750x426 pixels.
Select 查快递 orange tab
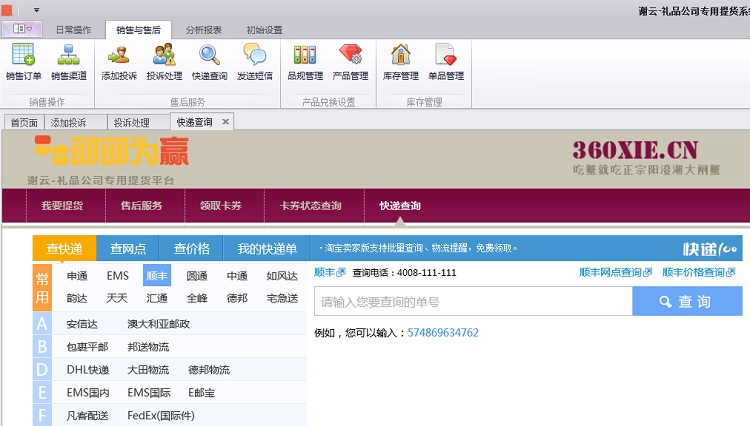coord(64,248)
